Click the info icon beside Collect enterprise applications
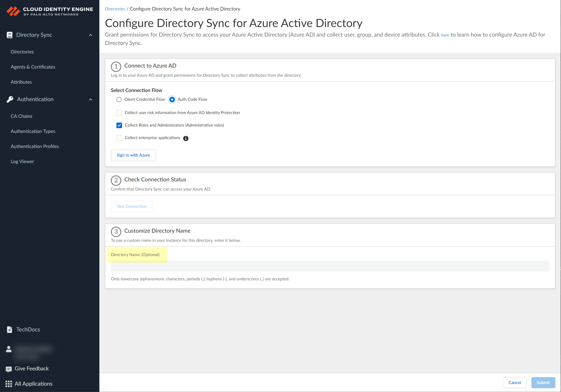Screen dimensions: 561x392 [186, 138]
